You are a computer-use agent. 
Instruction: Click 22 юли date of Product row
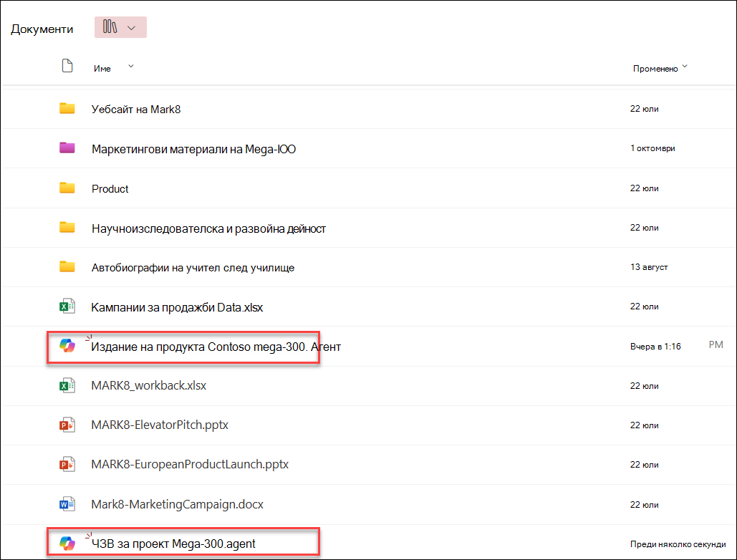tap(645, 188)
